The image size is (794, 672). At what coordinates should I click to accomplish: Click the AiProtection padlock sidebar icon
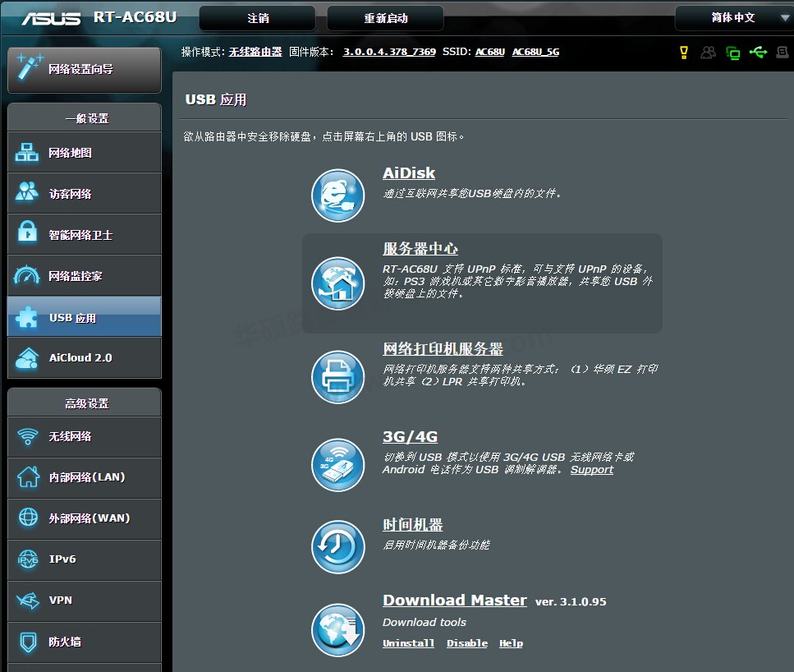tap(27, 232)
